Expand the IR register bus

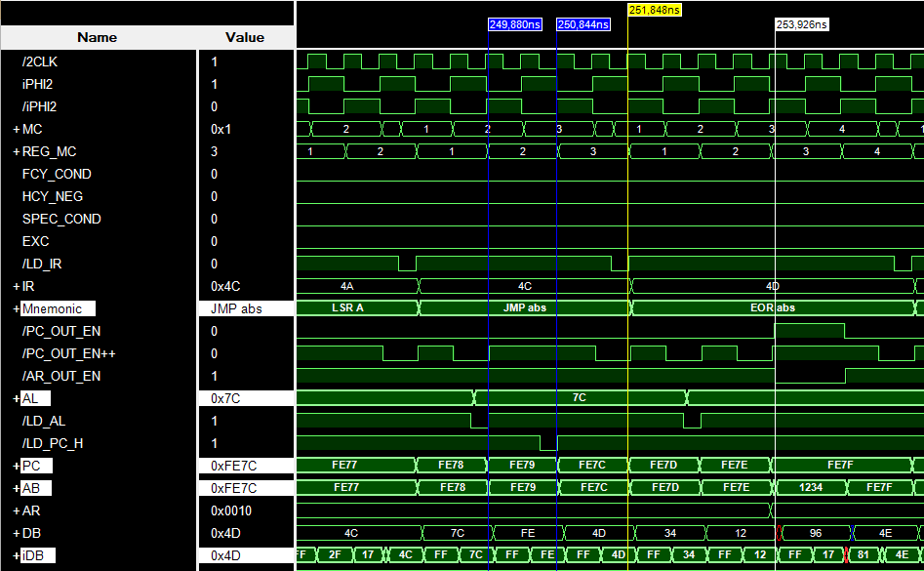click(x=16, y=286)
